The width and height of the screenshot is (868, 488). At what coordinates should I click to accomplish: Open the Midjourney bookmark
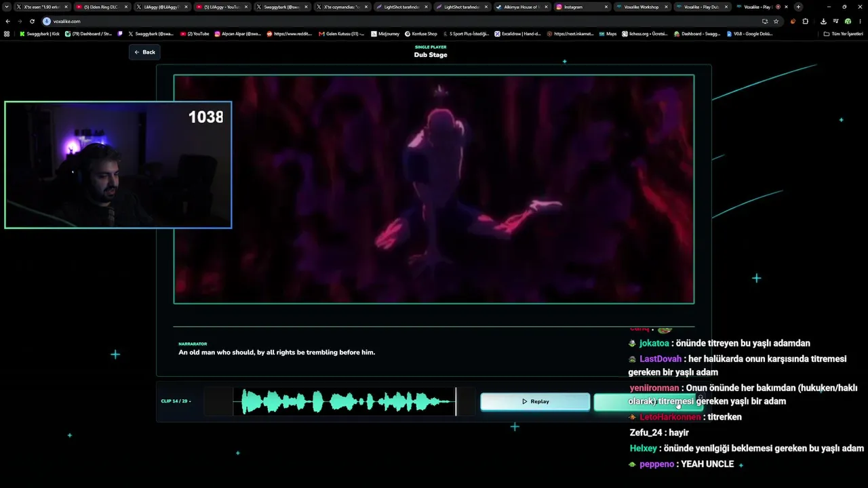[384, 33]
